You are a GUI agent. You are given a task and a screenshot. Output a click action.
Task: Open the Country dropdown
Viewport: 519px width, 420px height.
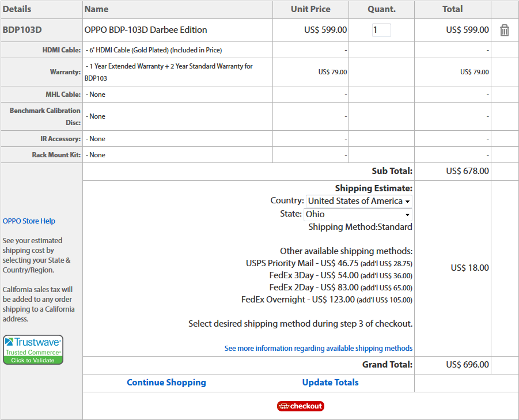click(358, 201)
